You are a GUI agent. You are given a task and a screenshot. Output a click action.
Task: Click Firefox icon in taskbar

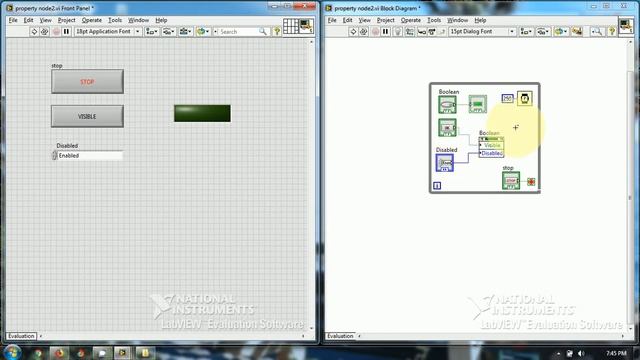point(60,353)
